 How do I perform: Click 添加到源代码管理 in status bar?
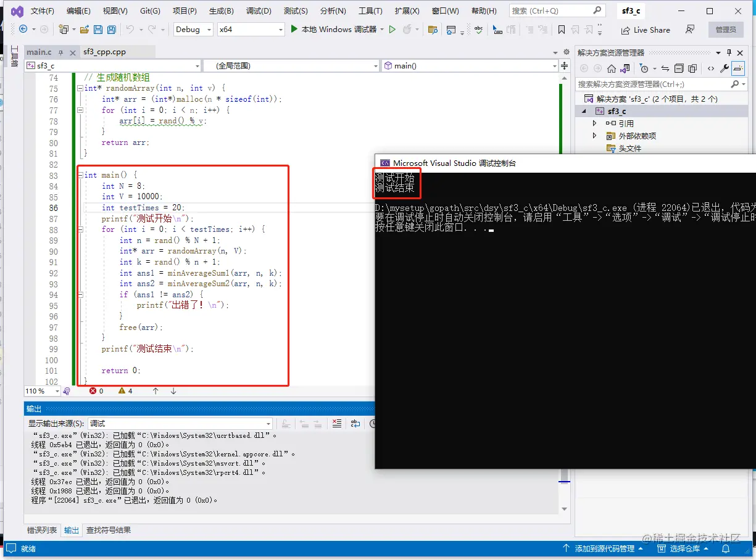point(603,548)
